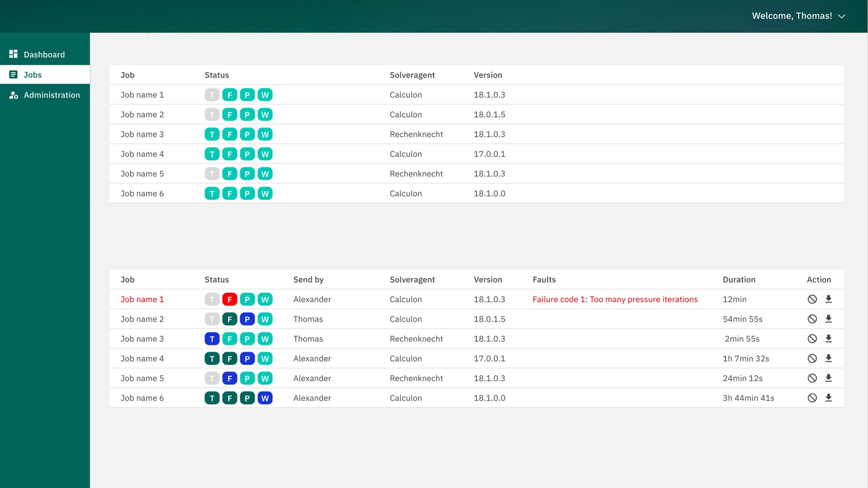The height and width of the screenshot is (488, 868).
Task: Click the cancel icon for Job name 1
Action: coord(812,299)
